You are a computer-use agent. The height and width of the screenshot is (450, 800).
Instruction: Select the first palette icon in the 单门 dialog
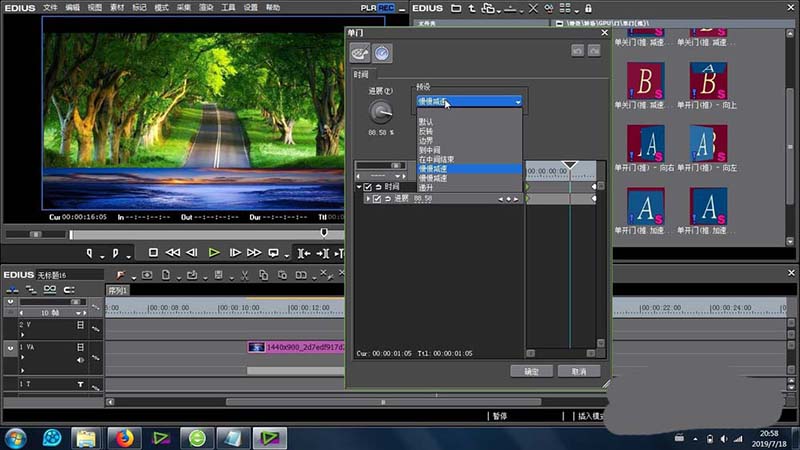pyautogui.click(x=360, y=54)
